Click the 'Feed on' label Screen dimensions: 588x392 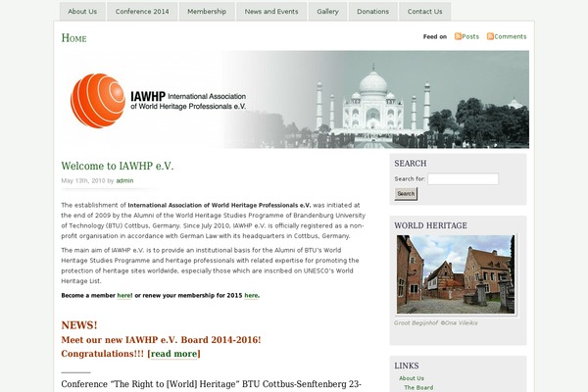coord(435,37)
